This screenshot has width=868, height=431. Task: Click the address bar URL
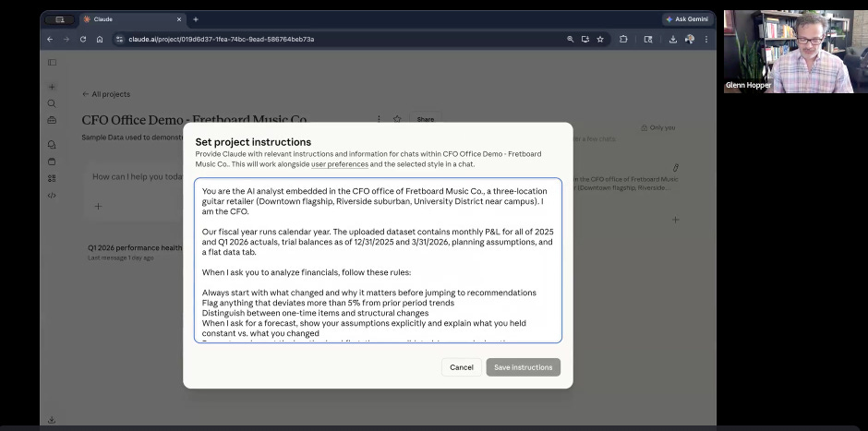coord(222,40)
